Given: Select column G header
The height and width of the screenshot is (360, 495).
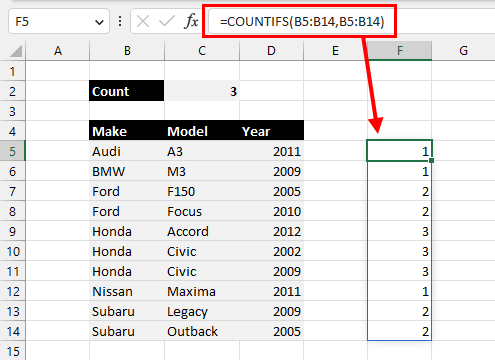Looking at the screenshot, I should pyautogui.click(x=463, y=51).
